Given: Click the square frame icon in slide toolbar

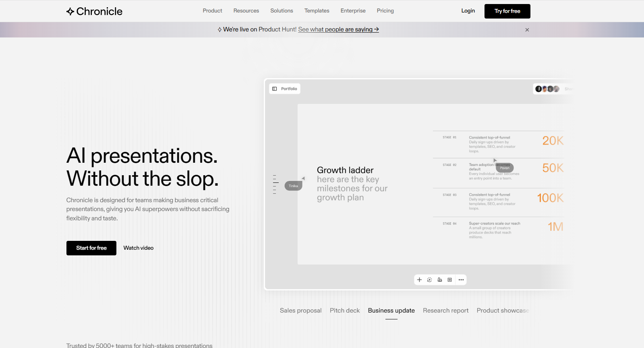Looking at the screenshot, I should click(x=450, y=280).
